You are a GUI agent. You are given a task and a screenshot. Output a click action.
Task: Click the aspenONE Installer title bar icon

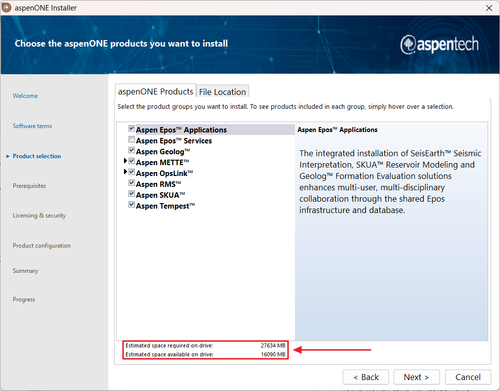[x=6, y=7]
